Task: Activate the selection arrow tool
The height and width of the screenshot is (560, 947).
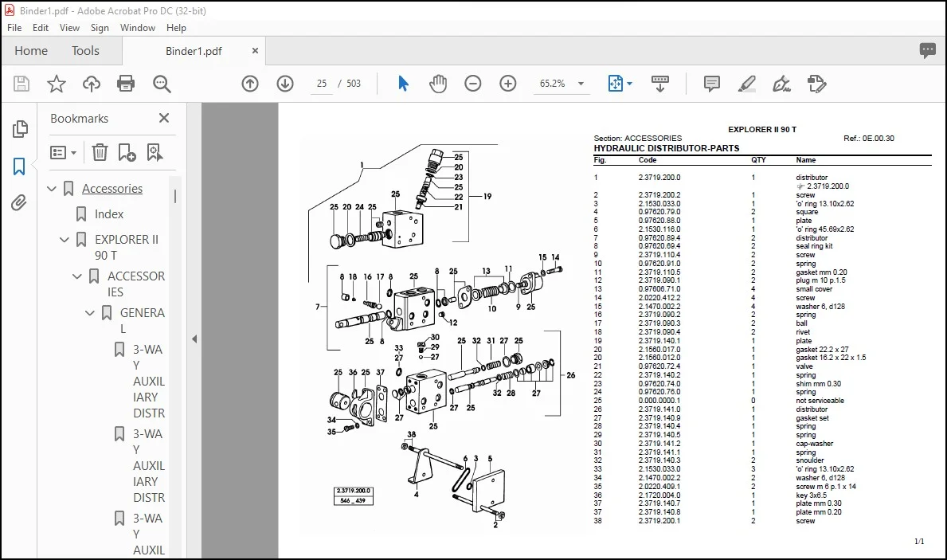Action: coord(403,84)
